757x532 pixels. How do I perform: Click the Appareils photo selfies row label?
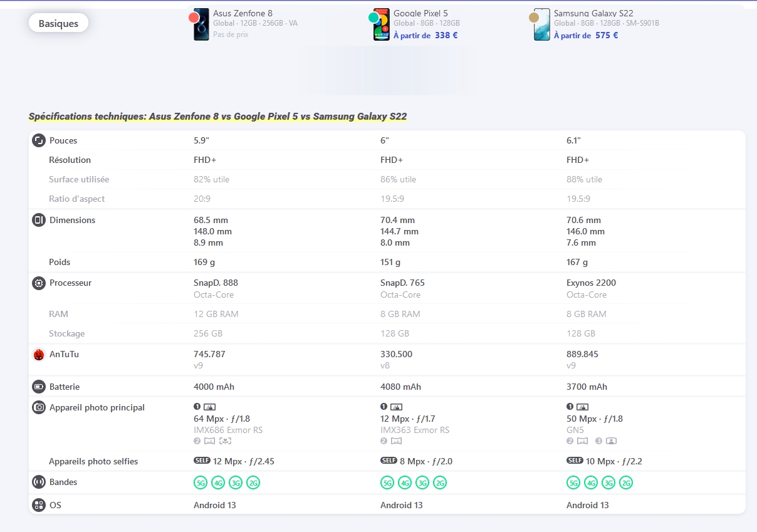pyautogui.click(x=93, y=461)
